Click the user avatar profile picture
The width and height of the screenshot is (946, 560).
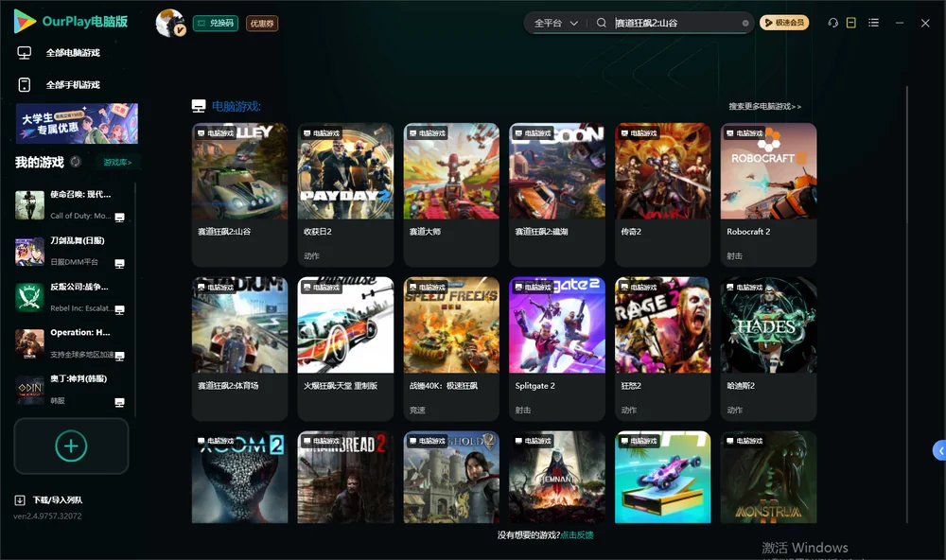click(x=170, y=23)
